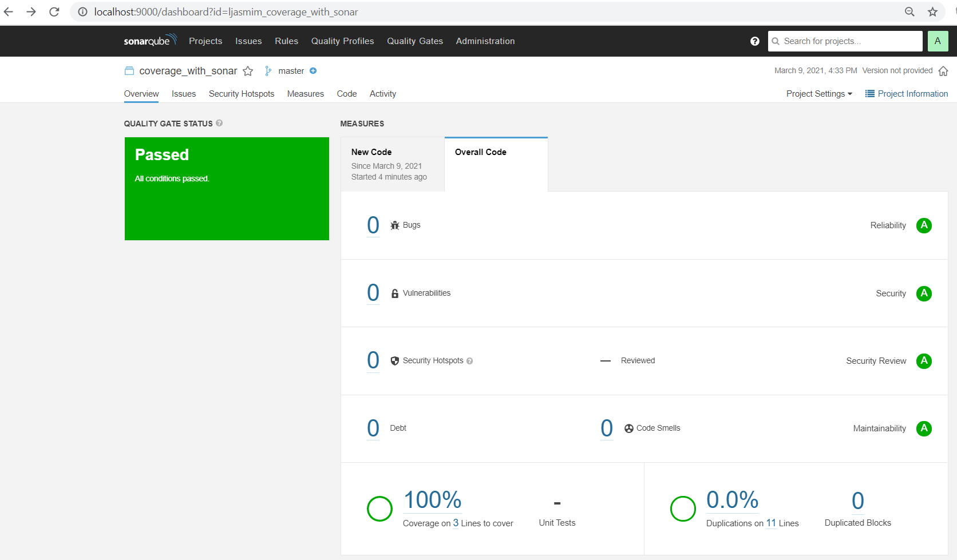Click the Security Review A rating badge
The width and height of the screenshot is (957, 560).
click(x=924, y=361)
